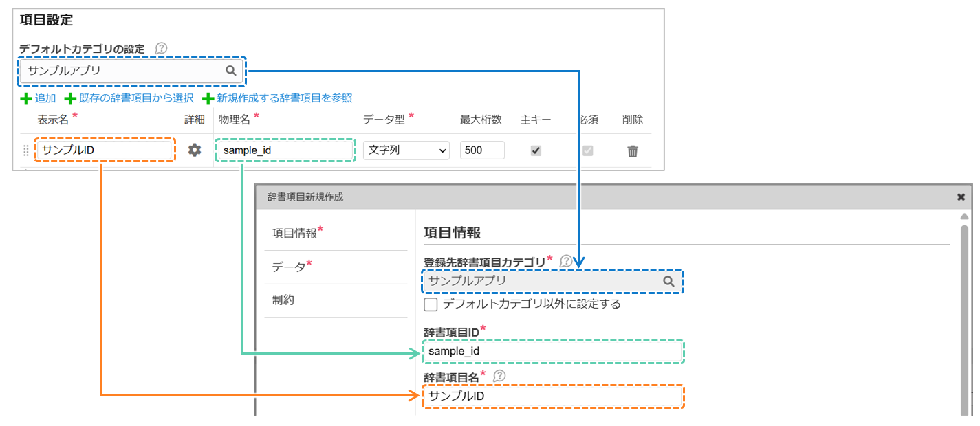Click search icon in 登録先辞書項目カテゴリ field
This screenshot has height=426, width=980.
[x=668, y=281]
